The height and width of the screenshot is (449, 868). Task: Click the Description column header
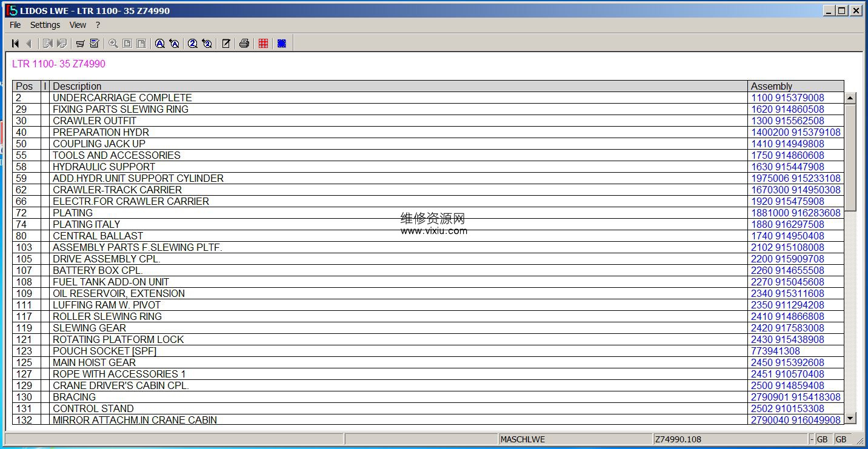pyautogui.click(x=77, y=86)
